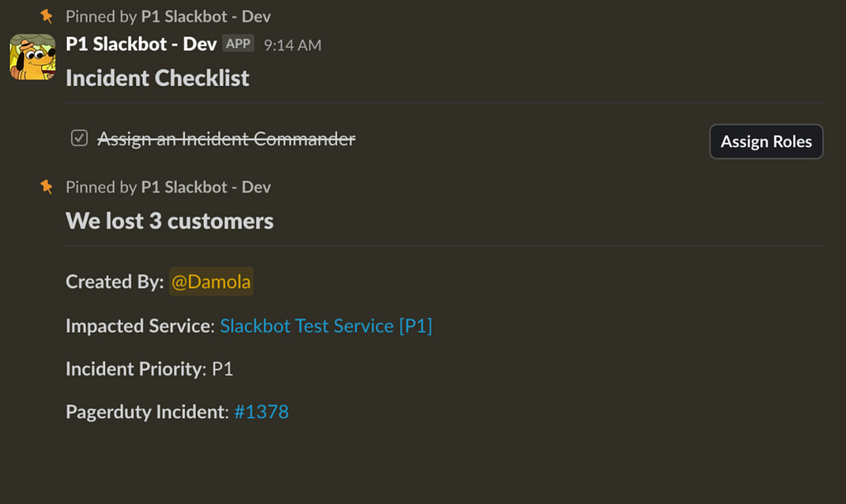Screen dimensions: 846x504
Task: Click the We lost 3 customers title
Action: [x=169, y=221]
